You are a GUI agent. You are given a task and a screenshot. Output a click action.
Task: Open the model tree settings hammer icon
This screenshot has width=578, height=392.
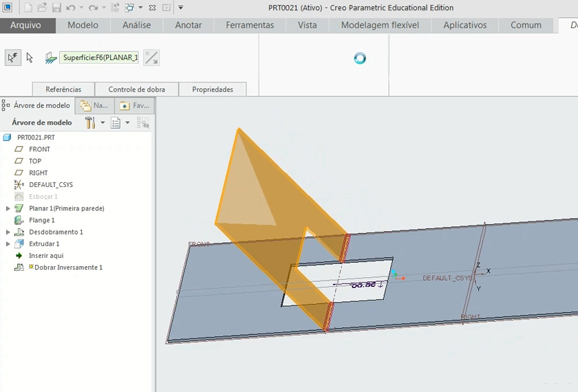[90, 122]
